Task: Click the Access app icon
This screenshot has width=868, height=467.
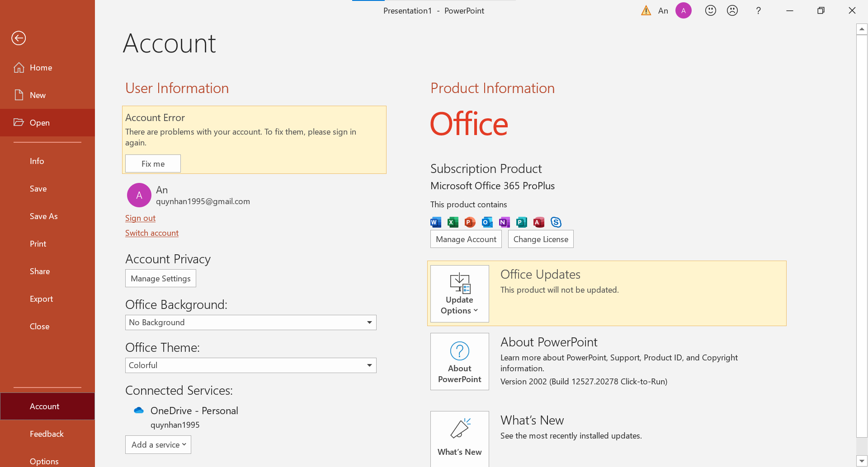Action: coord(539,222)
